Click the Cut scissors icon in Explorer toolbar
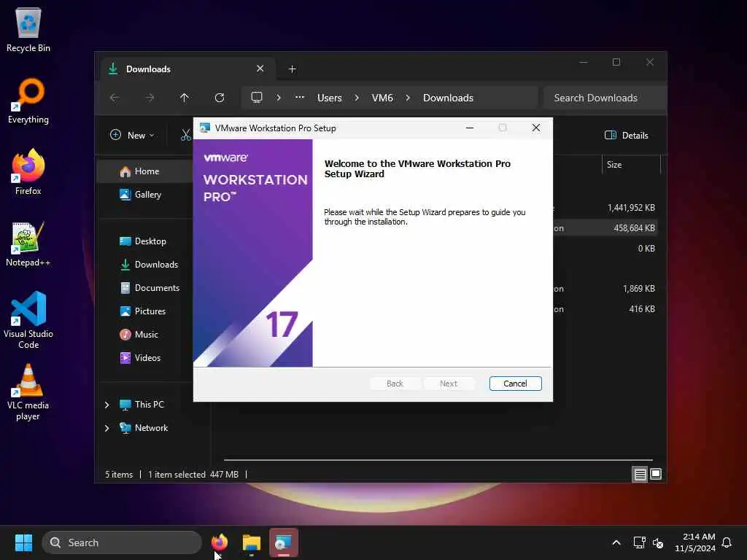This screenshot has height=560, width=747. pyautogui.click(x=186, y=135)
